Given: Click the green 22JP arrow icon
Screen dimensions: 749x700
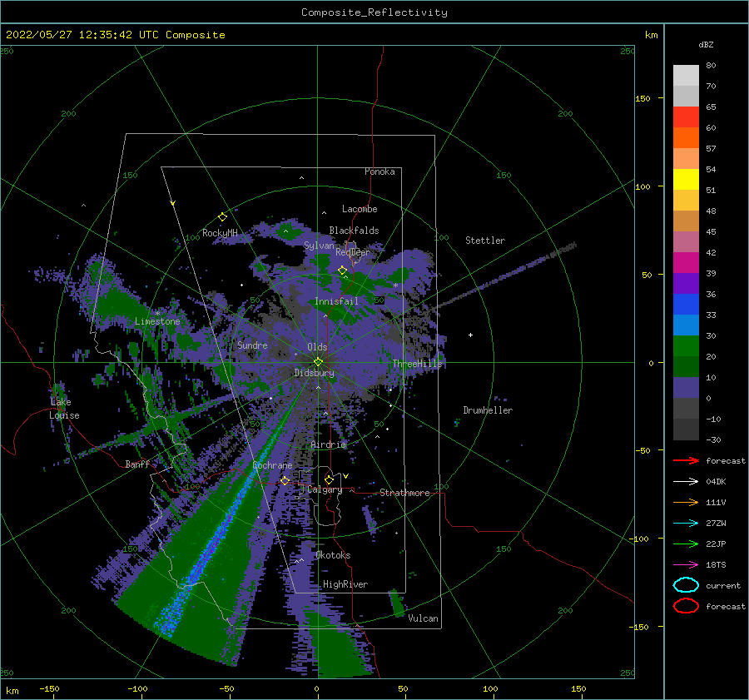Looking at the screenshot, I should pyautogui.click(x=686, y=544).
